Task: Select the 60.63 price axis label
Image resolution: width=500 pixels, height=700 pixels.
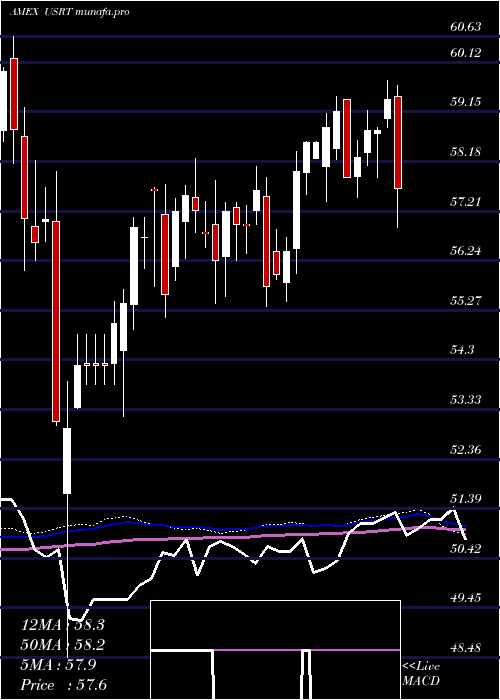Action: coord(466,27)
